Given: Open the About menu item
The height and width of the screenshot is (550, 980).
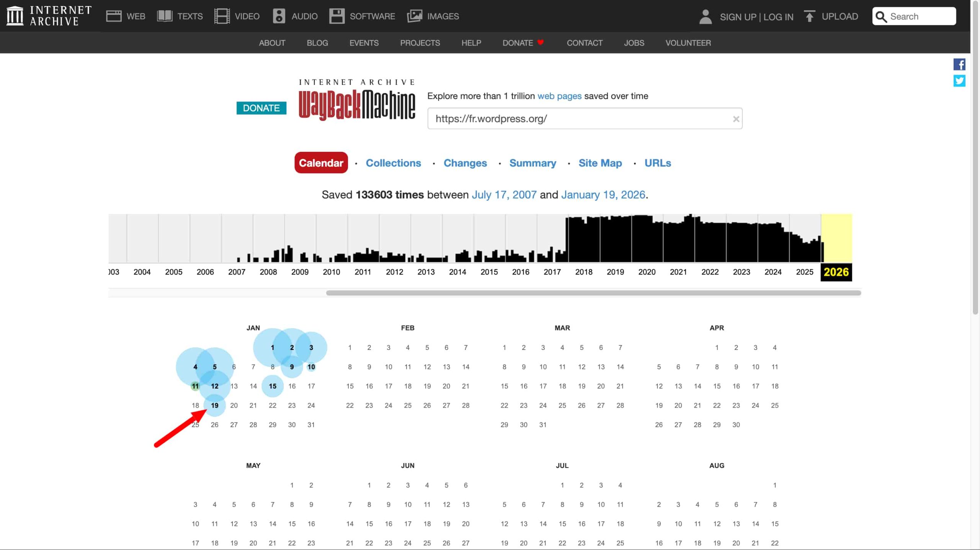Looking at the screenshot, I should point(272,43).
